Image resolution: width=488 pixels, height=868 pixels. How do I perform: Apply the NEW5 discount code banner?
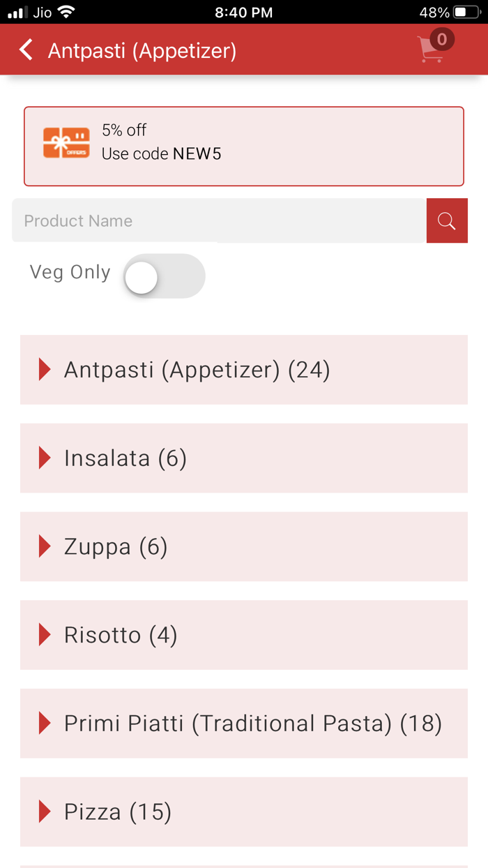coord(243,146)
